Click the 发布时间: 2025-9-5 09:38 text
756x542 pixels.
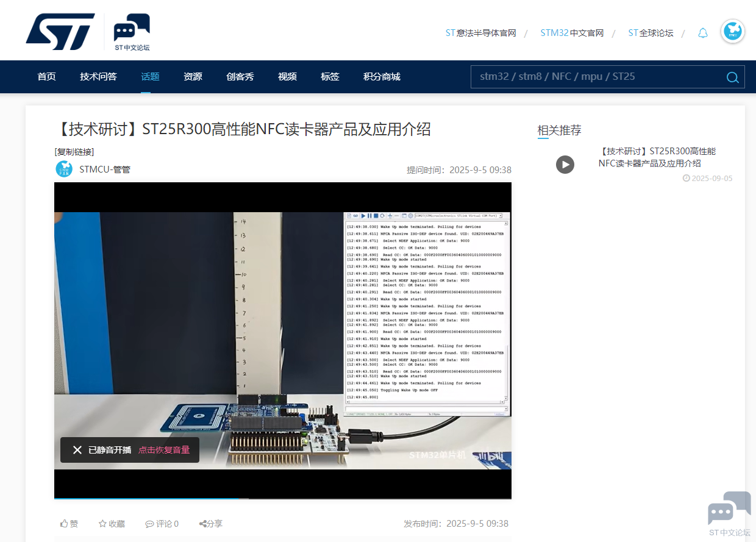456,524
